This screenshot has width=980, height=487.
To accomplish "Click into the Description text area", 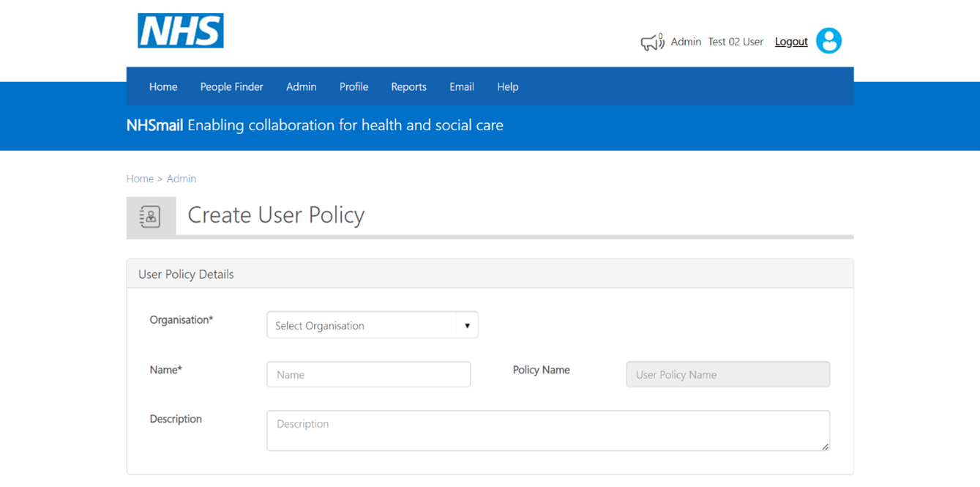I will tap(548, 431).
